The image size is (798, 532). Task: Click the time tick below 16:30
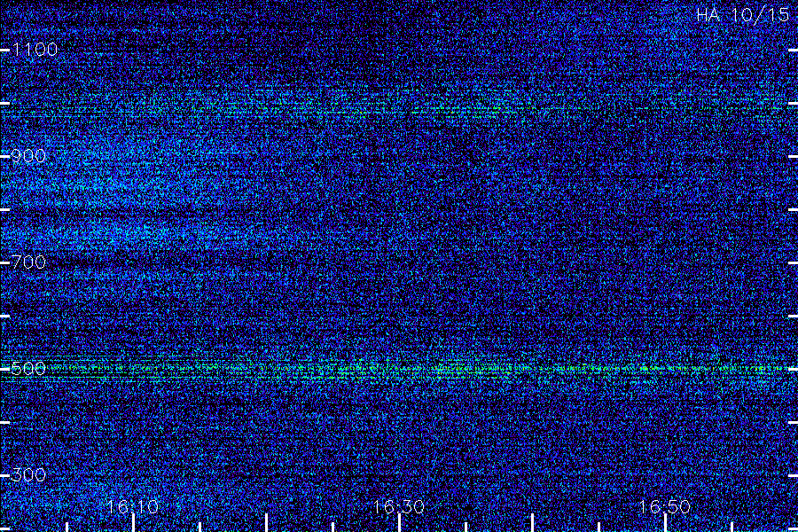399,523
